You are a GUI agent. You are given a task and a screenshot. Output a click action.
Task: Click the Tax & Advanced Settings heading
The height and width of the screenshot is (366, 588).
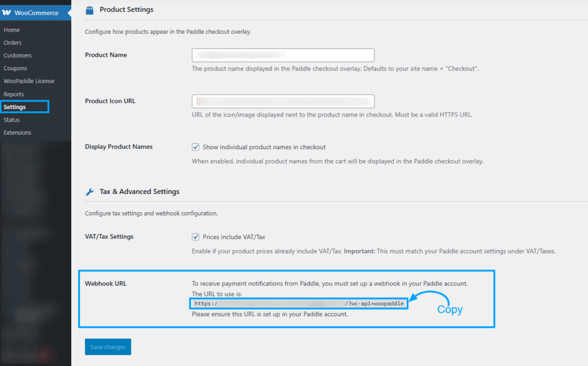click(140, 192)
